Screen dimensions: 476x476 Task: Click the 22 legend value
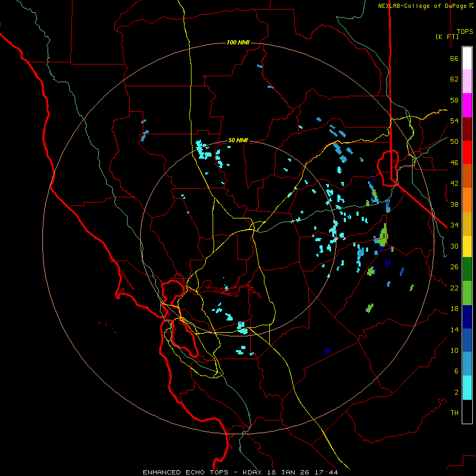pos(454,288)
